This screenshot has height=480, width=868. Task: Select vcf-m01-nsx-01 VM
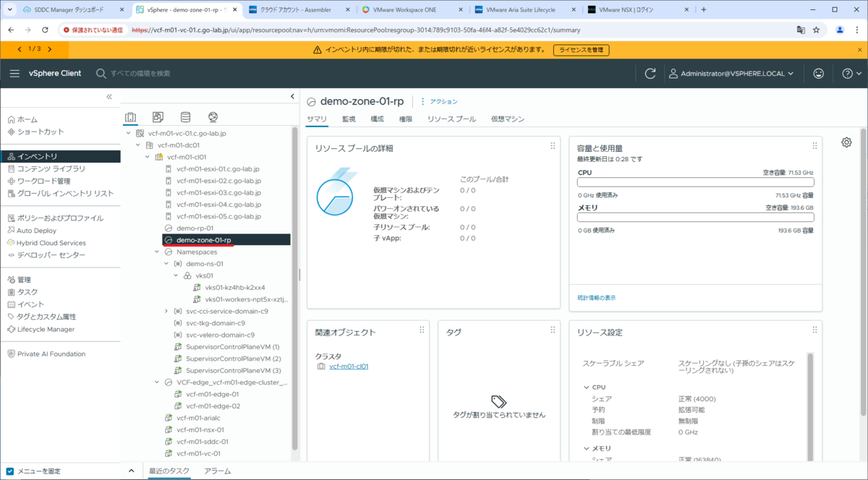pyautogui.click(x=200, y=430)
